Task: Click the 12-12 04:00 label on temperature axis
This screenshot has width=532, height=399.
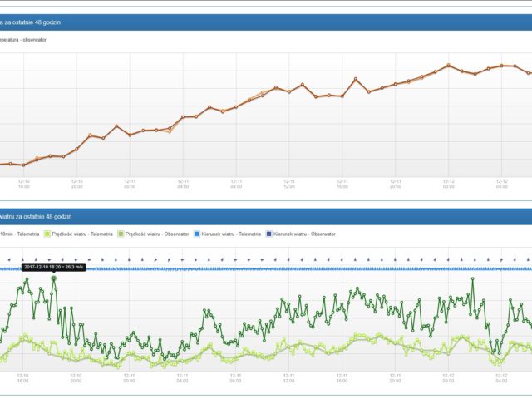Action: pyautogui.click(x=501, y=183)
